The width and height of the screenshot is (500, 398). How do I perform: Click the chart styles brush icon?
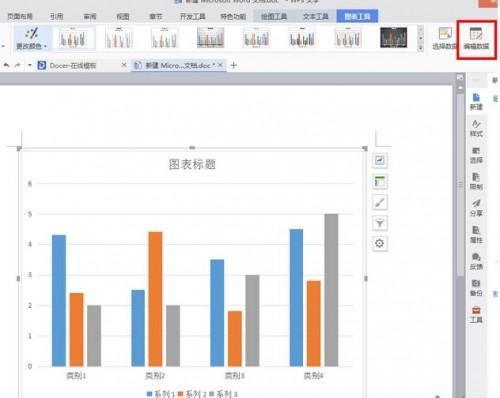379,202
